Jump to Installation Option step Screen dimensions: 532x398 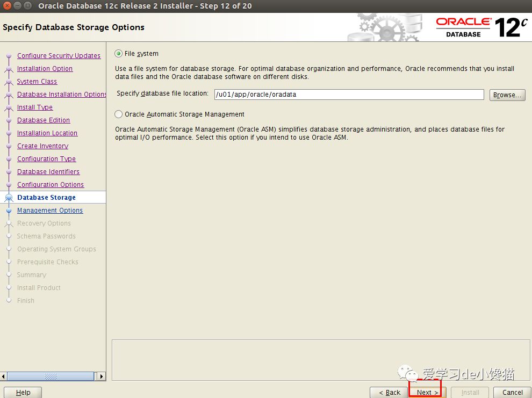pyautogui.click(x=45, y=68)
